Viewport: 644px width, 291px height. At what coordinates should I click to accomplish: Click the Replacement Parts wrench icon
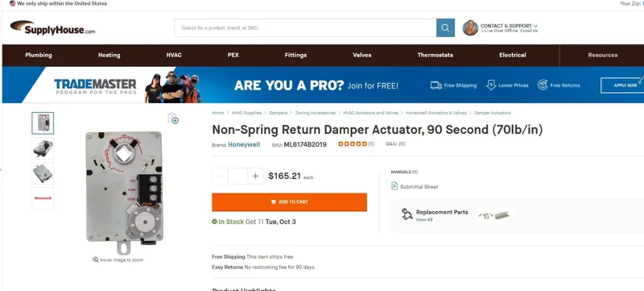click(x=407, y=214)
